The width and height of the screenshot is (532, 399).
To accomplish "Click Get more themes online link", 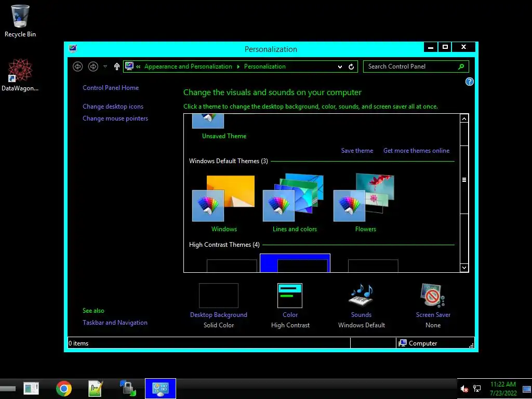I will 416,151.
